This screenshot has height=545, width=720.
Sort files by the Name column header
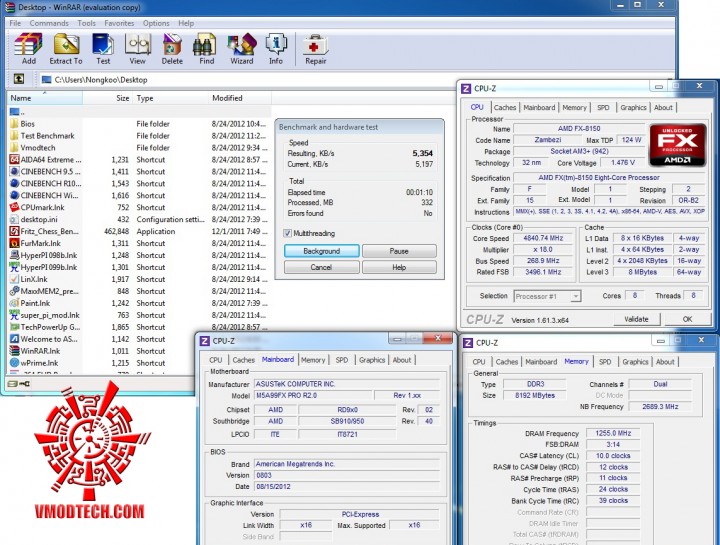[45, 98]
